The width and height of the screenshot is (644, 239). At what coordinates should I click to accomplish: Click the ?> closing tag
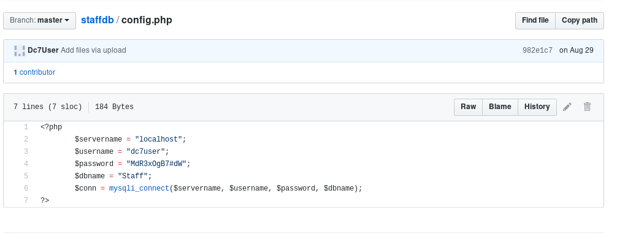45,201
